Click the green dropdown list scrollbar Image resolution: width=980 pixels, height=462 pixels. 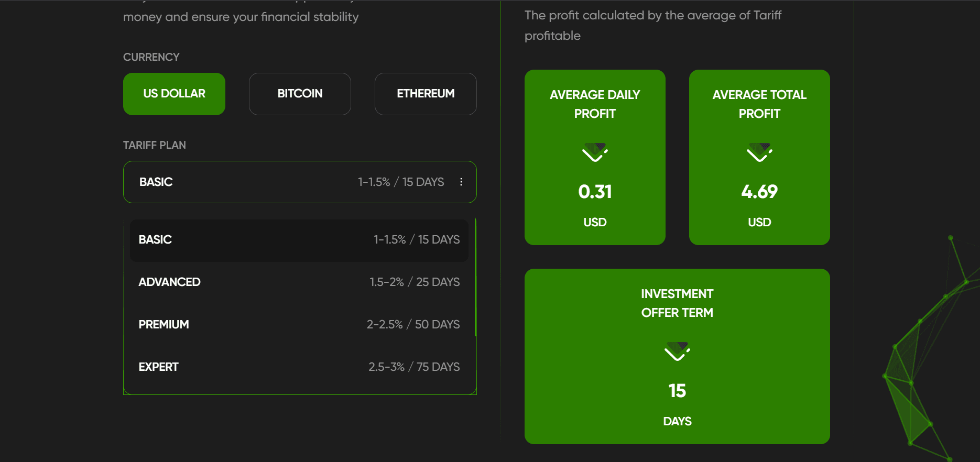point(475,277)
